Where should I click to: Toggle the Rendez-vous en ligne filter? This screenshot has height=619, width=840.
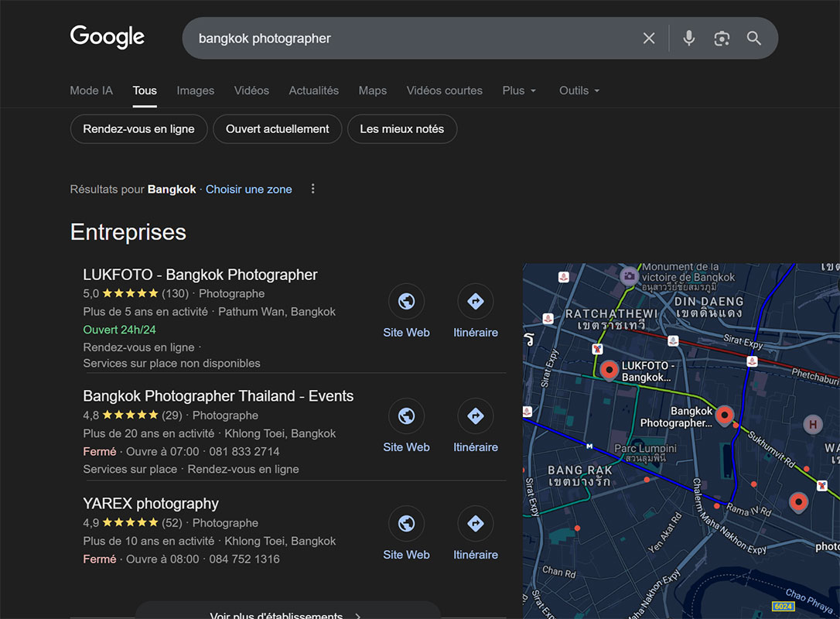tap(138, 128)
